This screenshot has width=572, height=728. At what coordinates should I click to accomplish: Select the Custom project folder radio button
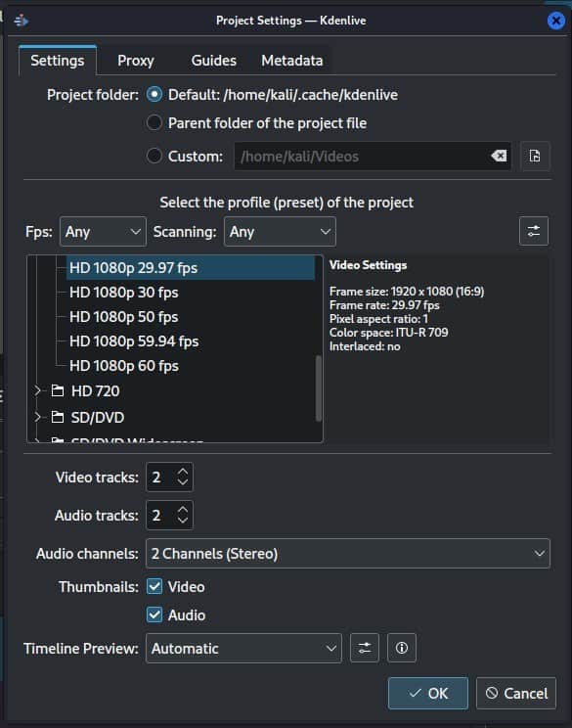(154, 156)
